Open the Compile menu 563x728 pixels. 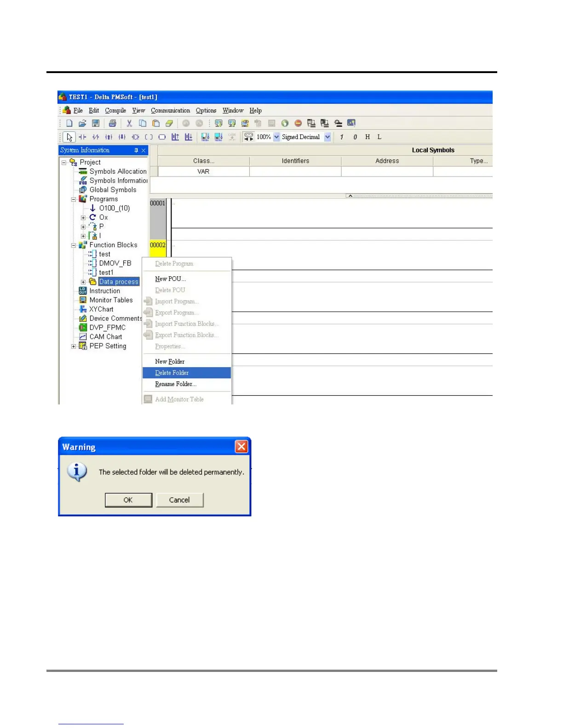click(x=115, y=111)
